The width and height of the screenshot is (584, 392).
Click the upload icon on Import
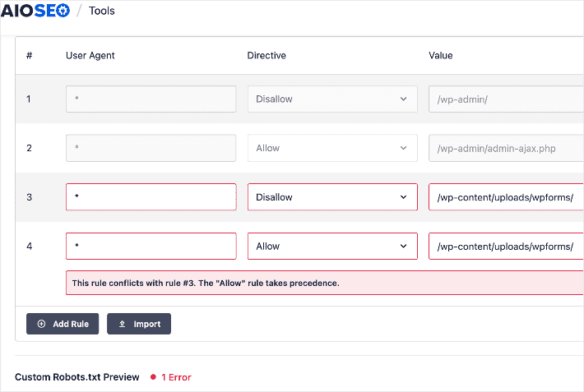pos(123,324)
